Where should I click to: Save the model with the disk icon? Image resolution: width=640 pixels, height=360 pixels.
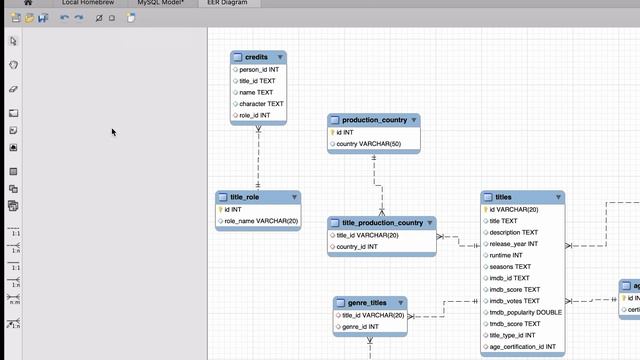pyautogui.click(x=43, y=18)
